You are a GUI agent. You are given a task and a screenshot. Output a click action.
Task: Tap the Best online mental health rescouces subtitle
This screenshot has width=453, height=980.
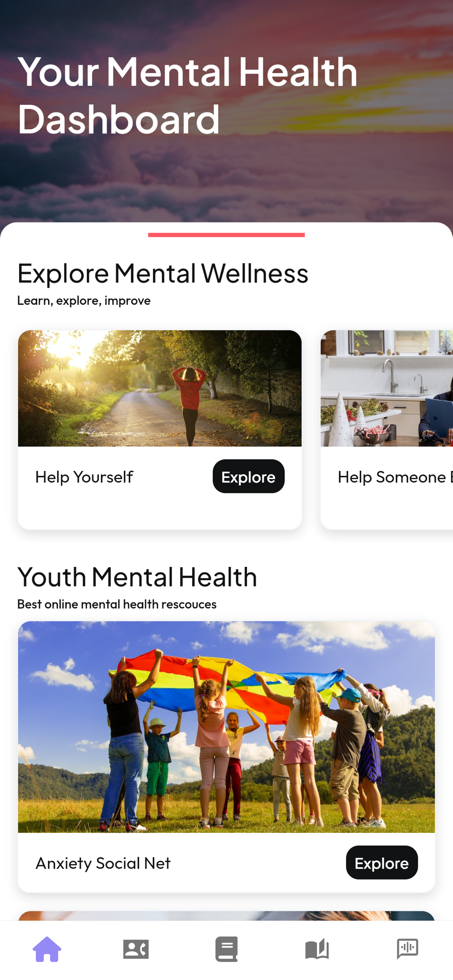117,604
